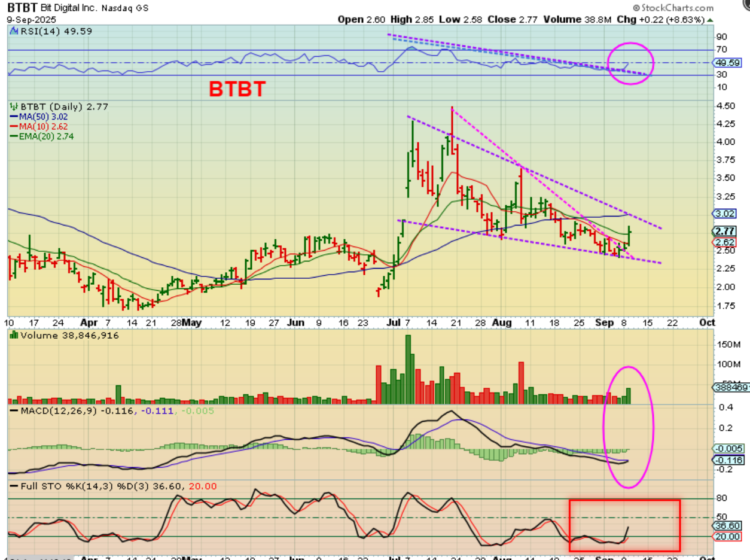Viewport: 750px width, 560px height.
Task: Click the large red BTBT annotation text
Action: pos(237,89)
